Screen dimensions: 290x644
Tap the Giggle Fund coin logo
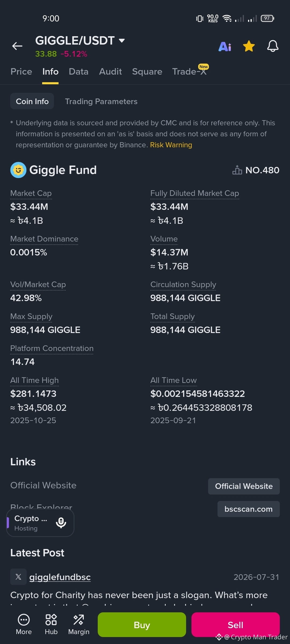tap(18, 170)
